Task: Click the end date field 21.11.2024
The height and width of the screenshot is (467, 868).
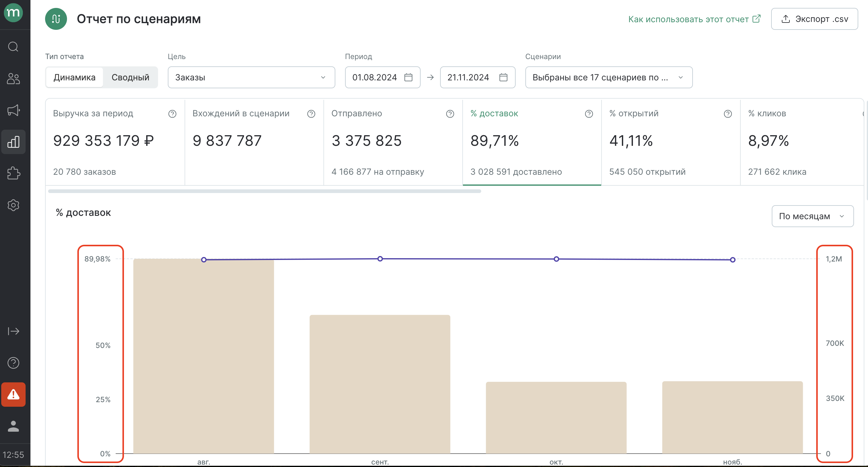Action: click(478, 77)
